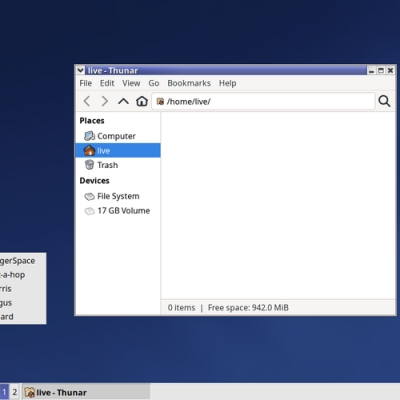Select Computer label in sidebar
The image size is (400, 400).
point(116,136)
